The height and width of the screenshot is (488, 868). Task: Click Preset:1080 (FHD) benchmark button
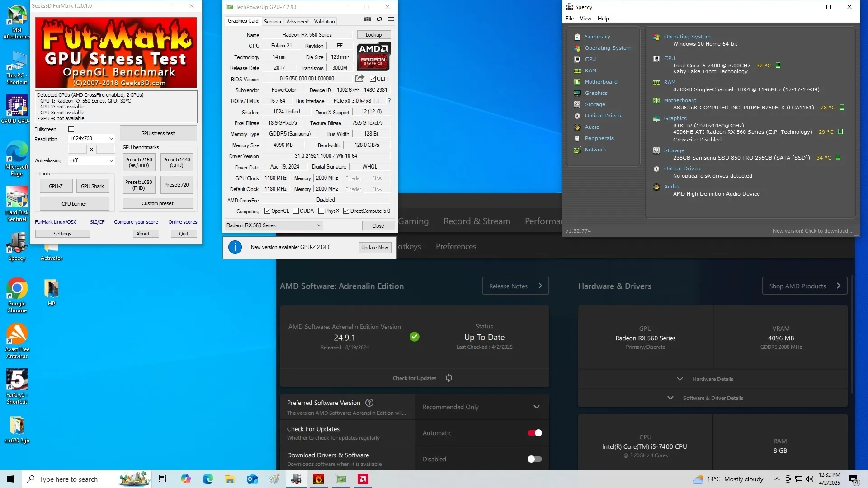(139, 185)
